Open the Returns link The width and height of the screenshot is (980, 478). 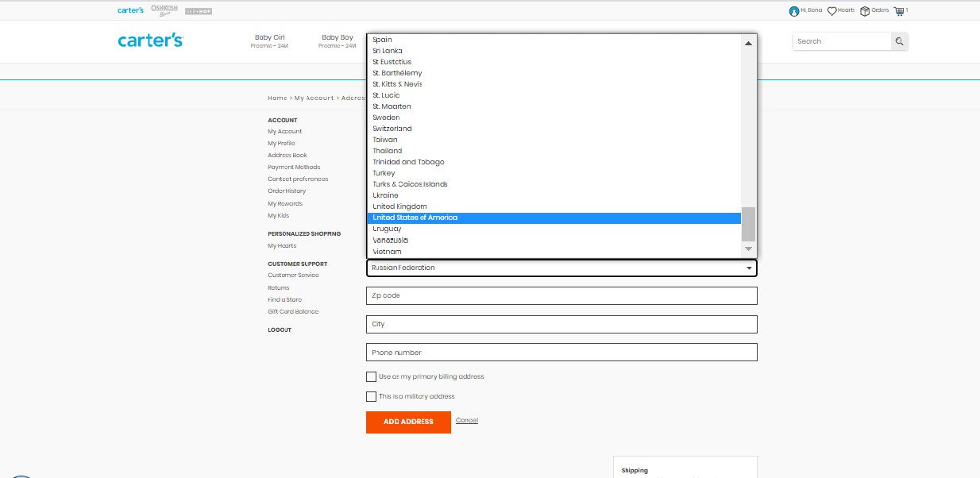tap(279, 288)
